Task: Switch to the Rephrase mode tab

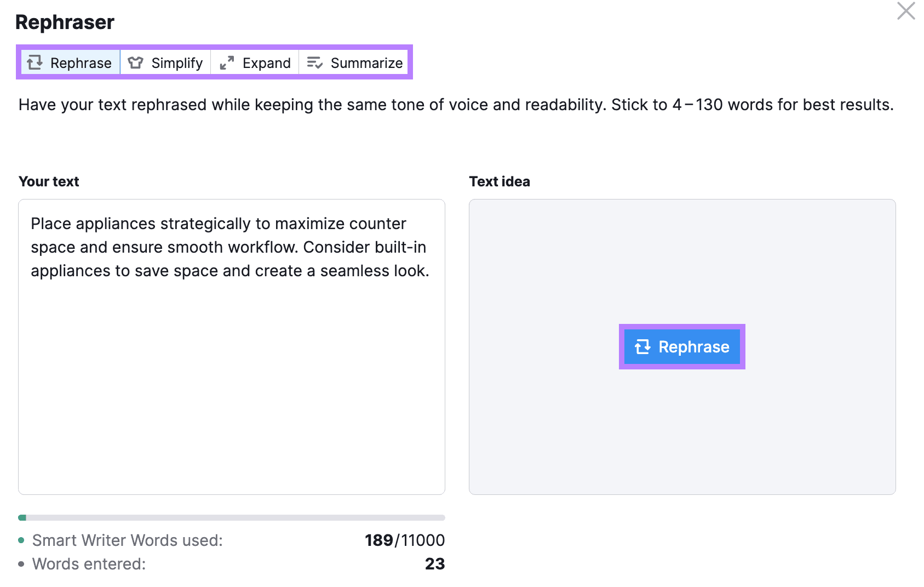Action: (x=71, y=63)
